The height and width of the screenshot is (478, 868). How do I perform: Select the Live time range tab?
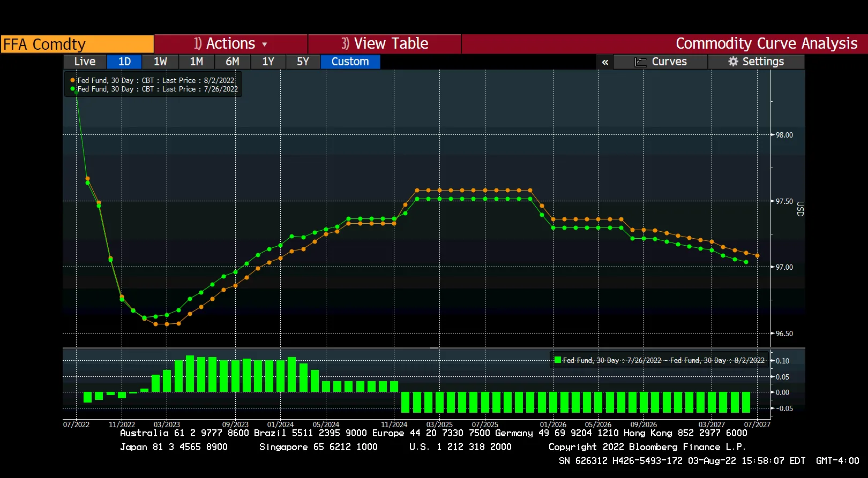point(85,62)
